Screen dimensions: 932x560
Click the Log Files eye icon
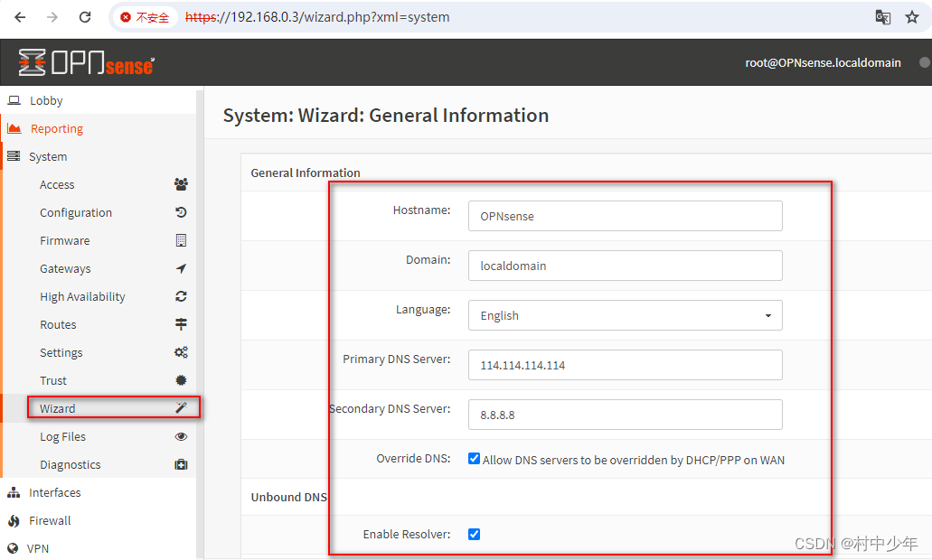tap(182, 436)
